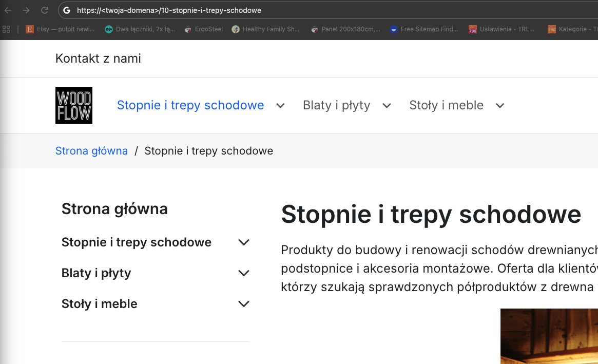Open the Dwa łączniki, 2x łą... bookmark
The height and width of the screenshot is (364, 598).
tap(140, 29)
